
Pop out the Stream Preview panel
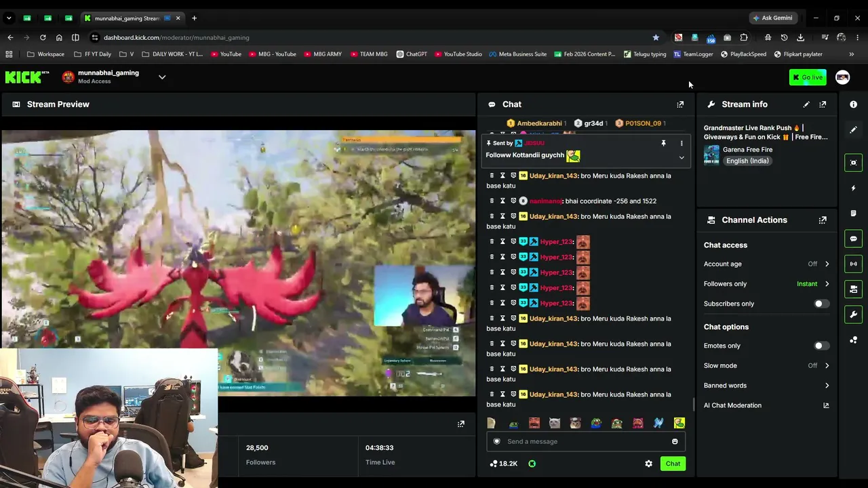[461, 424]
